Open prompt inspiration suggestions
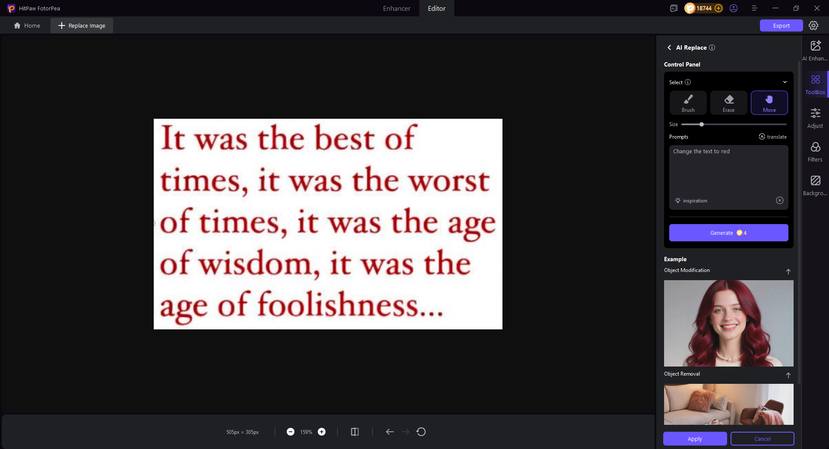Viewport: 829px width, 449px height. [x=691, y=200]
